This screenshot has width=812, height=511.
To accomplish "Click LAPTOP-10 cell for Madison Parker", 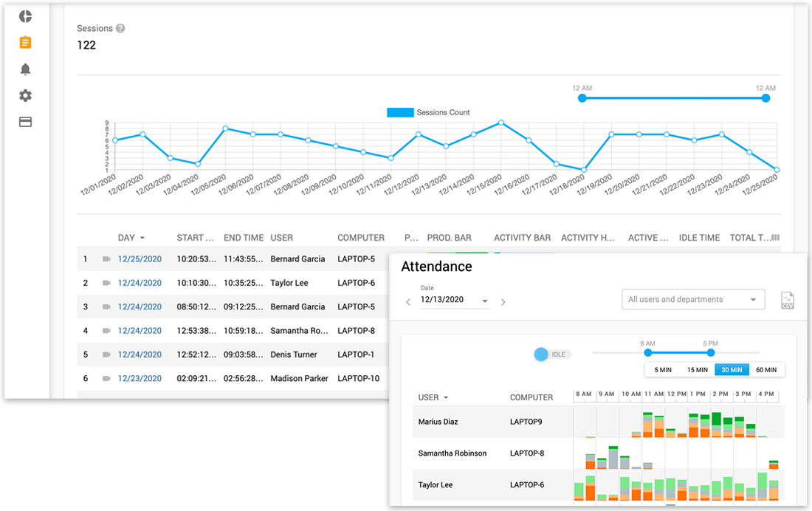I will coord(358,378).
